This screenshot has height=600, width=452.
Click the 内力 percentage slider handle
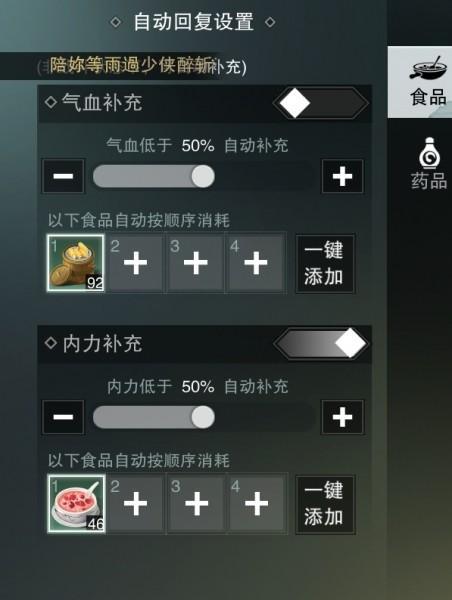(x=203, y=417)
